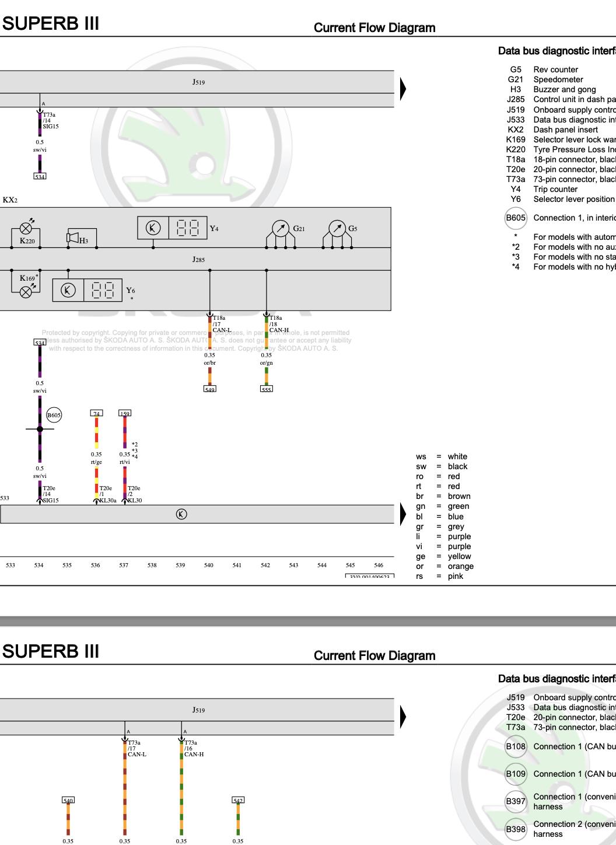Select the G21 speedometer gauge symbol

coord(281,229)
